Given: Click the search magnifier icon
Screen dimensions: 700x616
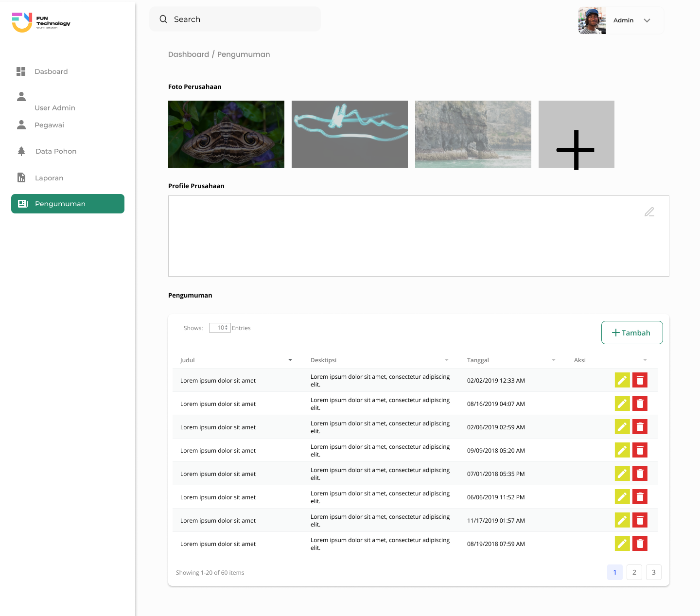Looking at the screenshot, I should point(163,19).
